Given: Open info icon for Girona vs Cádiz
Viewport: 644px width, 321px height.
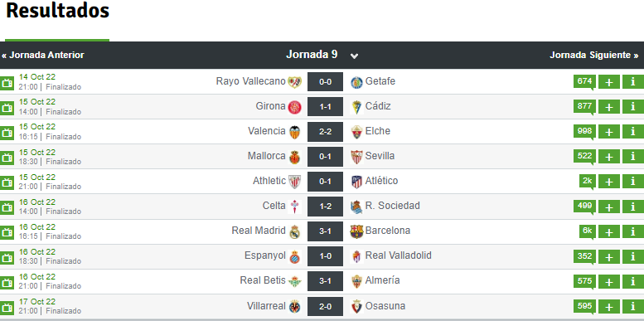Looking at the screenshot, I should [x=633, y=107].
